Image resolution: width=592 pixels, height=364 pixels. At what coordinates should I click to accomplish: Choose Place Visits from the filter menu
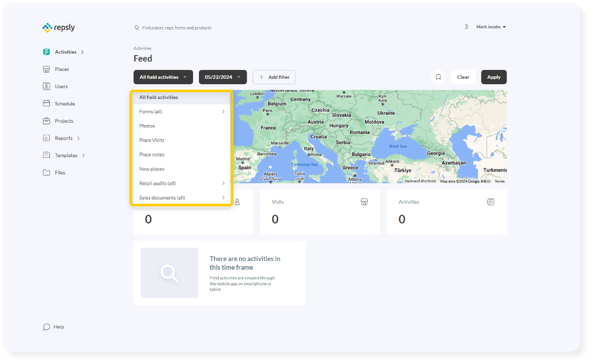coord(151,140)
